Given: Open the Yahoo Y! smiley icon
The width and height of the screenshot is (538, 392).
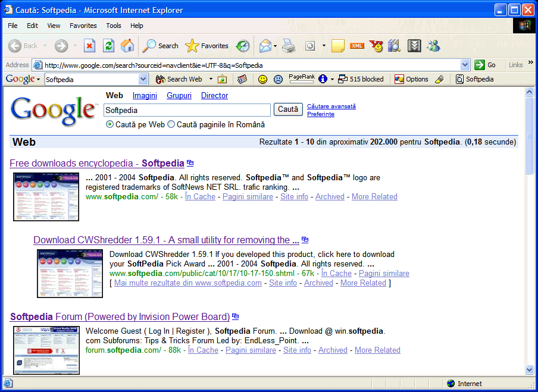Looking at the screenshot, I should click(x=376, y=46).
